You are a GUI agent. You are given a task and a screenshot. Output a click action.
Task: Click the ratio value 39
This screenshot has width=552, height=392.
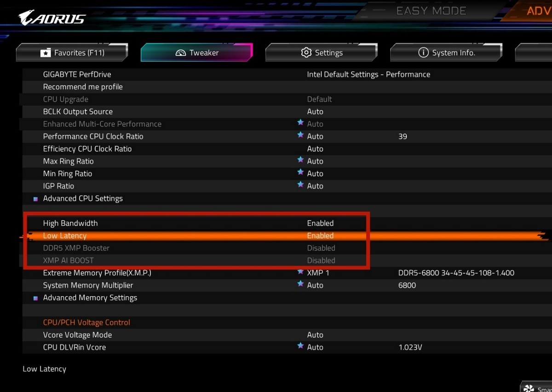coord(402,136)
